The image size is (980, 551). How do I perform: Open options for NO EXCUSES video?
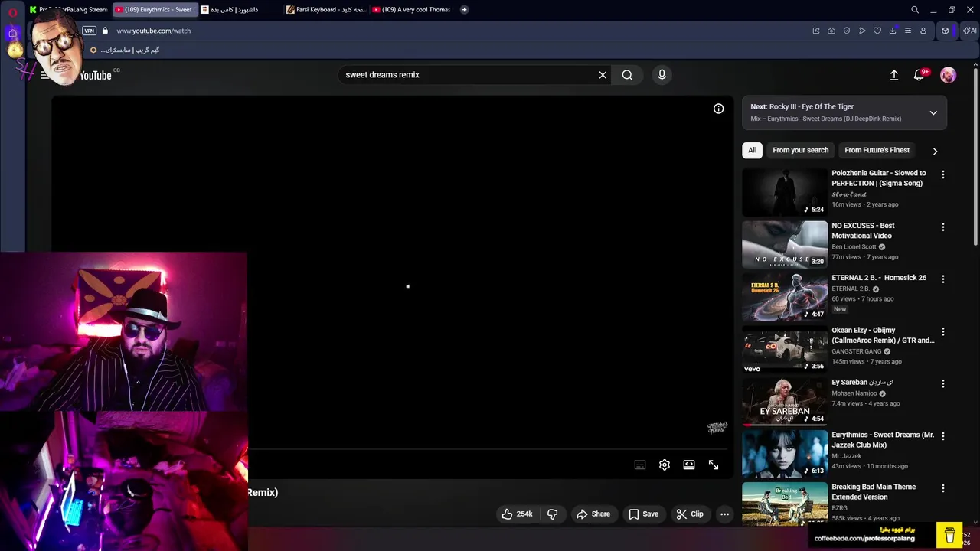click(x=943, y=227)
